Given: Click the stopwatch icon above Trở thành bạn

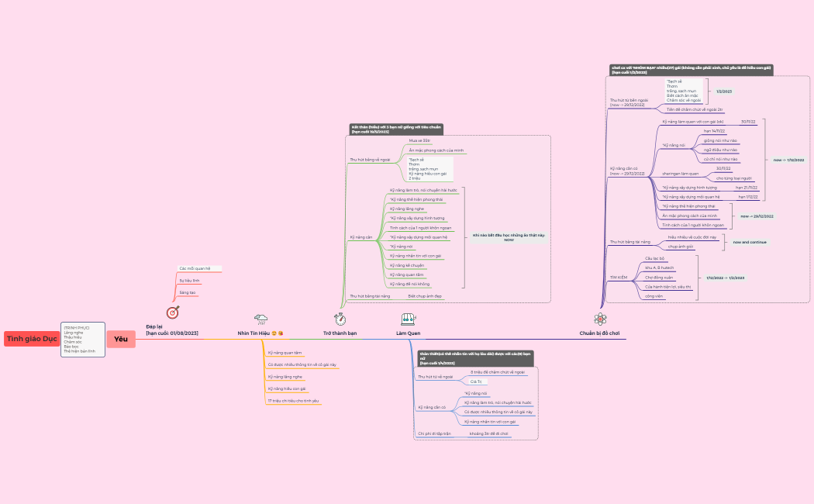Looking at the screenshot, I should (340, 319).
